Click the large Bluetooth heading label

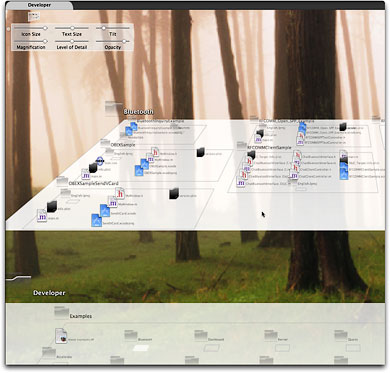[x=139, y=112]
